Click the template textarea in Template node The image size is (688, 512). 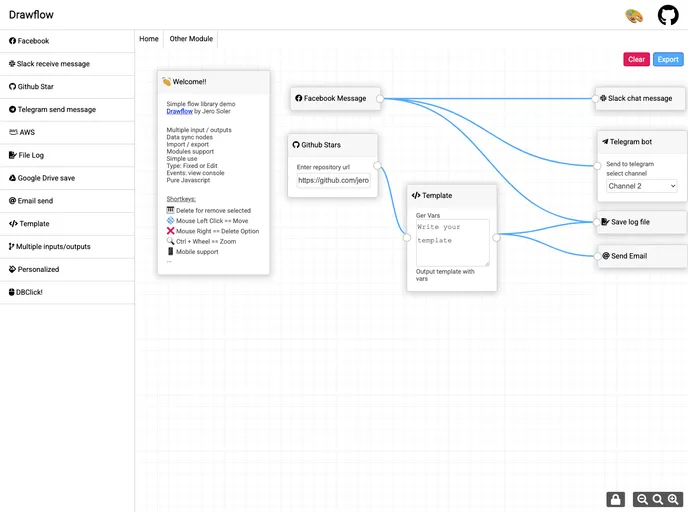tap(452, 243)
